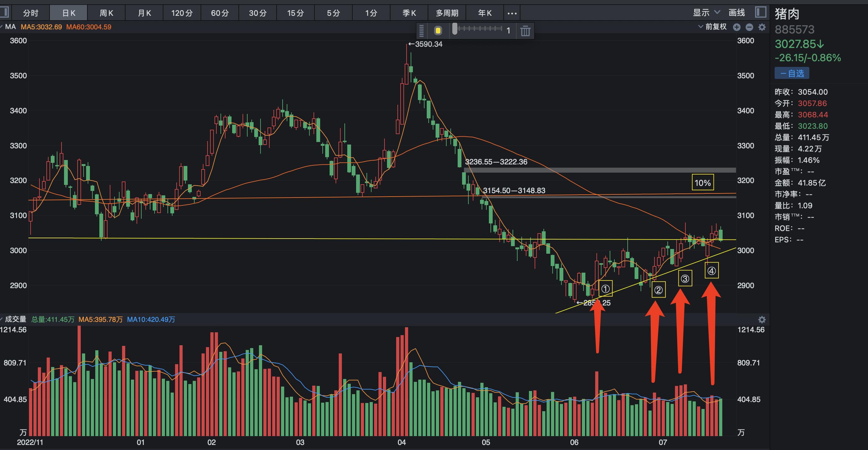Screen dimensions: 868x450
Task: Open volume panel settings gear
Action: pos(762,320)
